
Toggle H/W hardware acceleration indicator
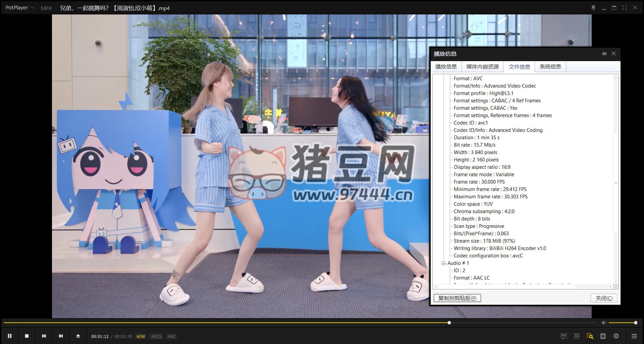click(141, 336)
